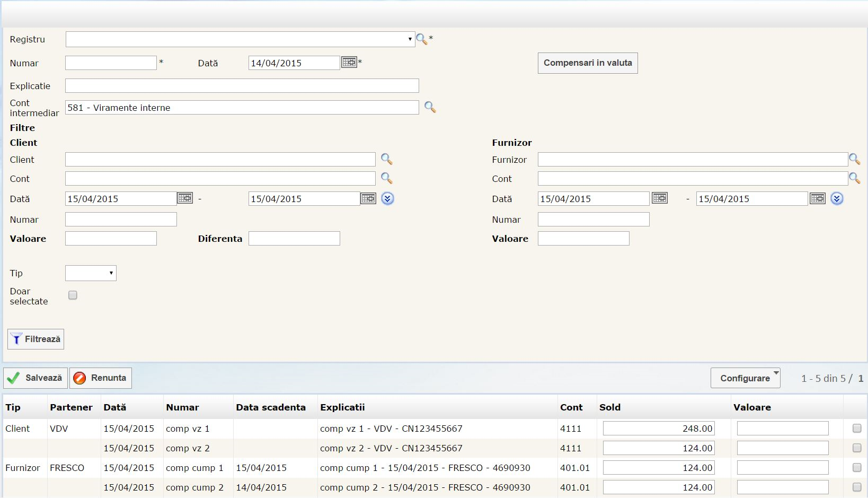Open calendar for Furnizor end date
The height and width of the screenshot is (498, 868).
817,198
